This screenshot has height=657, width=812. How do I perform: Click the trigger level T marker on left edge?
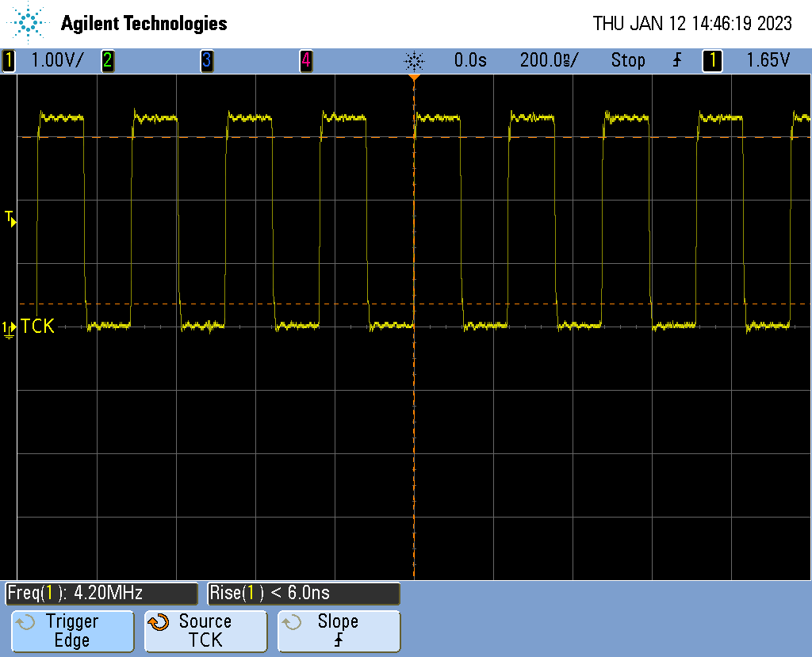(x=10, y=219)
